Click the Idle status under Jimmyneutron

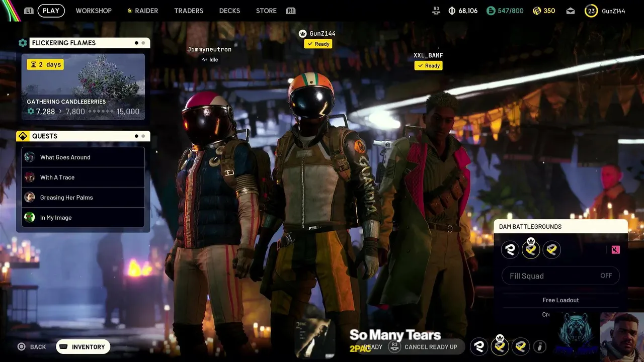click(210, 60)
